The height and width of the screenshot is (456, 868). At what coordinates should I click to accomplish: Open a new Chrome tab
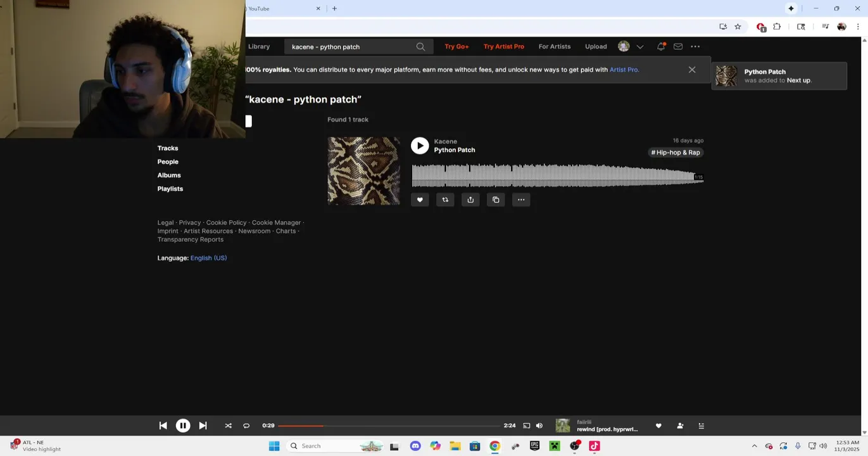pyautogui.click(x=334, y=8)
